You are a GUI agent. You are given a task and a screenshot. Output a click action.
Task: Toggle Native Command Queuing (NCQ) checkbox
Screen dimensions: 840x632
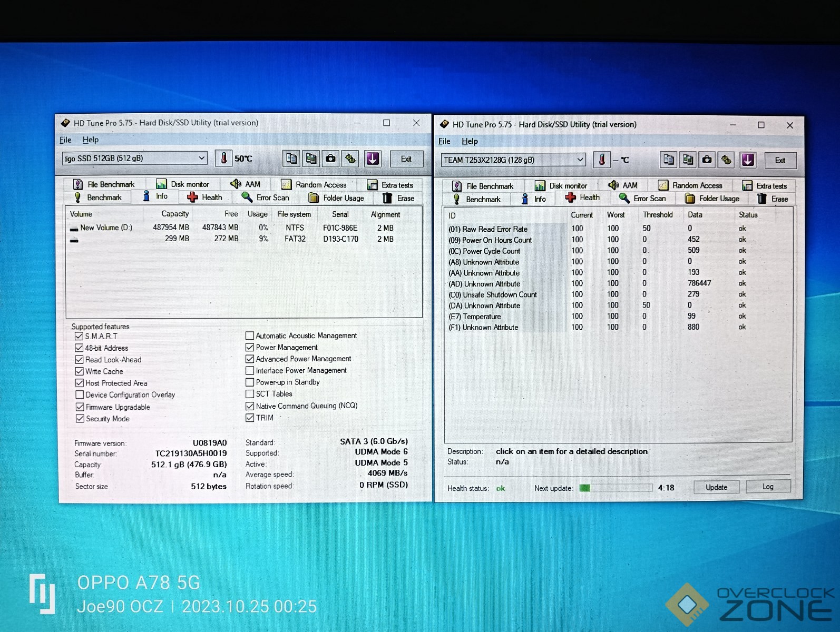tap(250, 406)
